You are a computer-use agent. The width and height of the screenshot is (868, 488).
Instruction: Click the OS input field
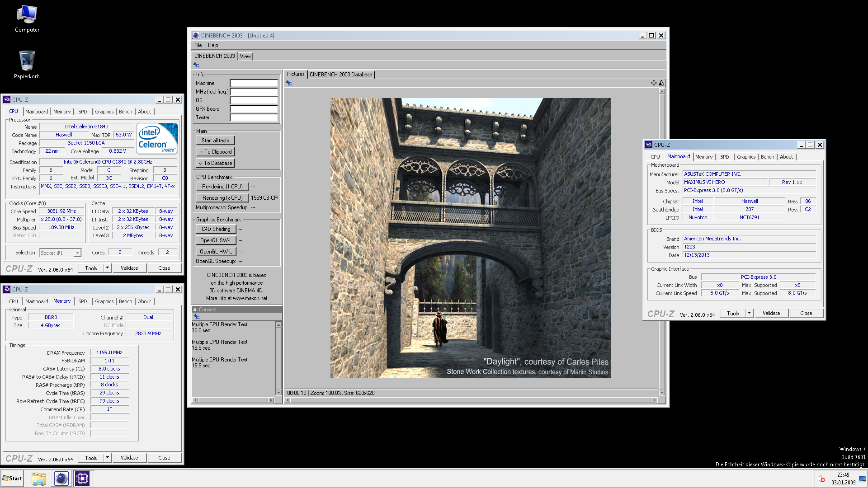click(x=254, y=100)
